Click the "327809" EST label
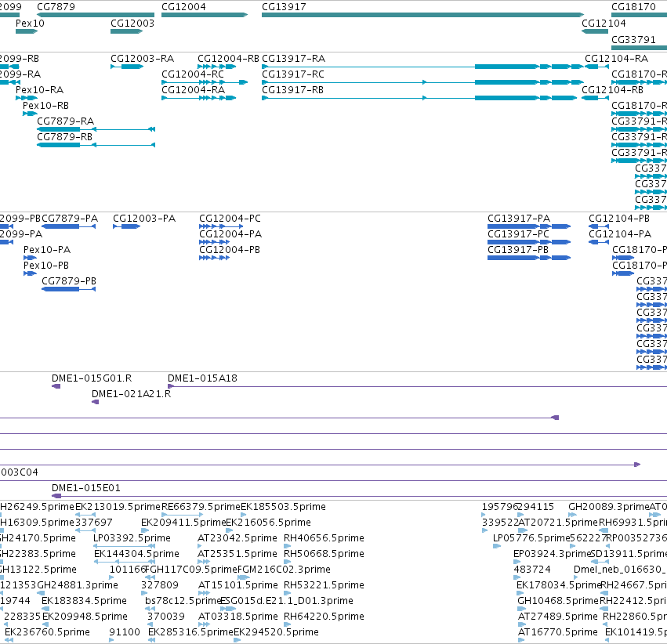667x644 pixels. coord(160,585)
